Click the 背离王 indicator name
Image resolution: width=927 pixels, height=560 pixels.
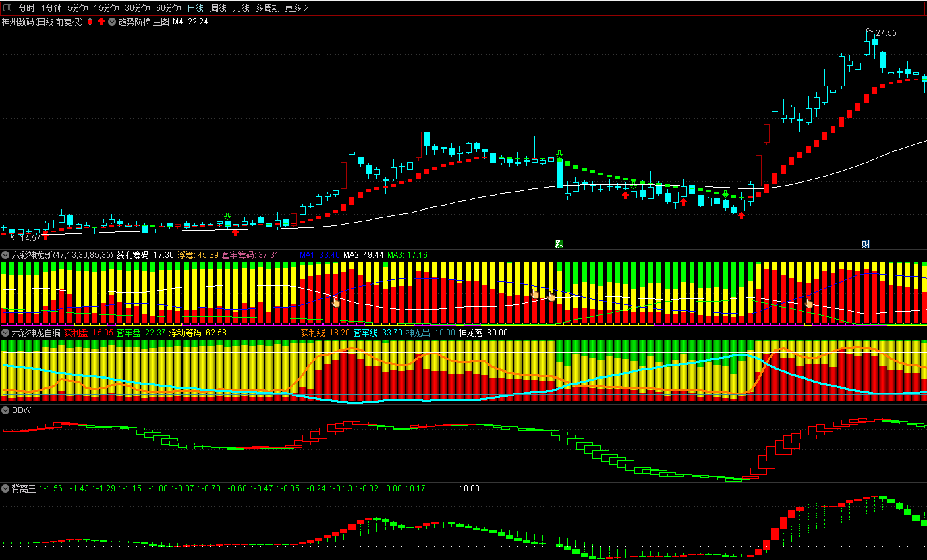click(x=24, y=488)
